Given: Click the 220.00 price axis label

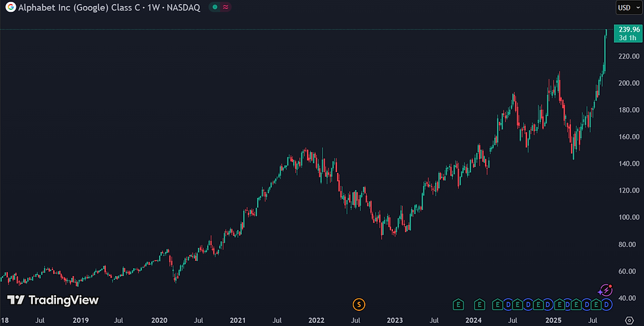Looking at the screenshot, I should [629, 57].
